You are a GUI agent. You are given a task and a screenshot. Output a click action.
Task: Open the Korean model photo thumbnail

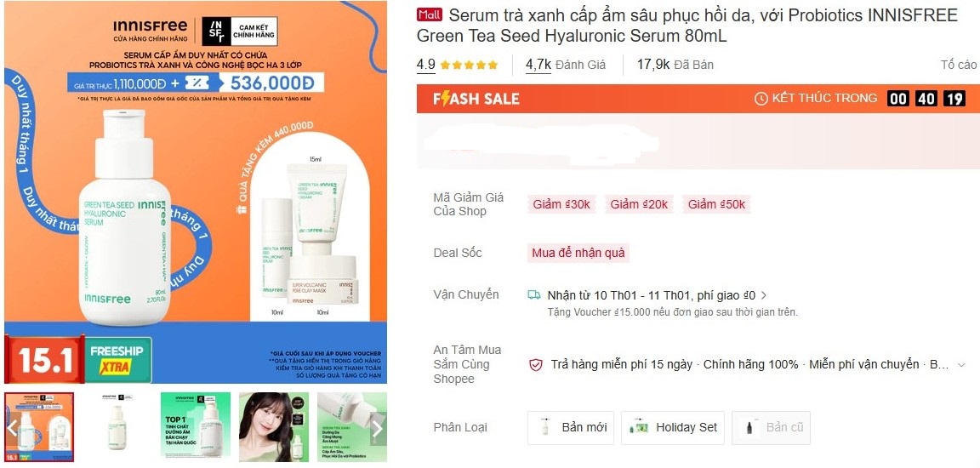click(x=274, y=427)
